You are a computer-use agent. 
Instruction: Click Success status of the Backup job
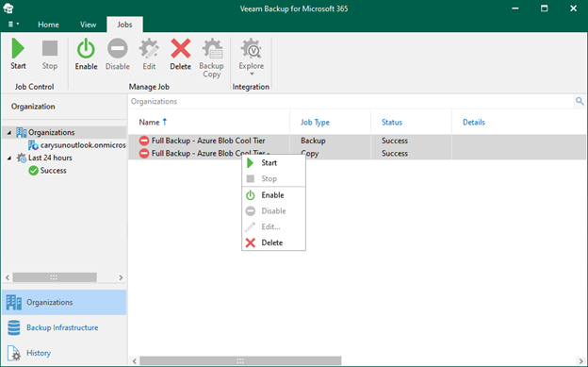point(395,141)
